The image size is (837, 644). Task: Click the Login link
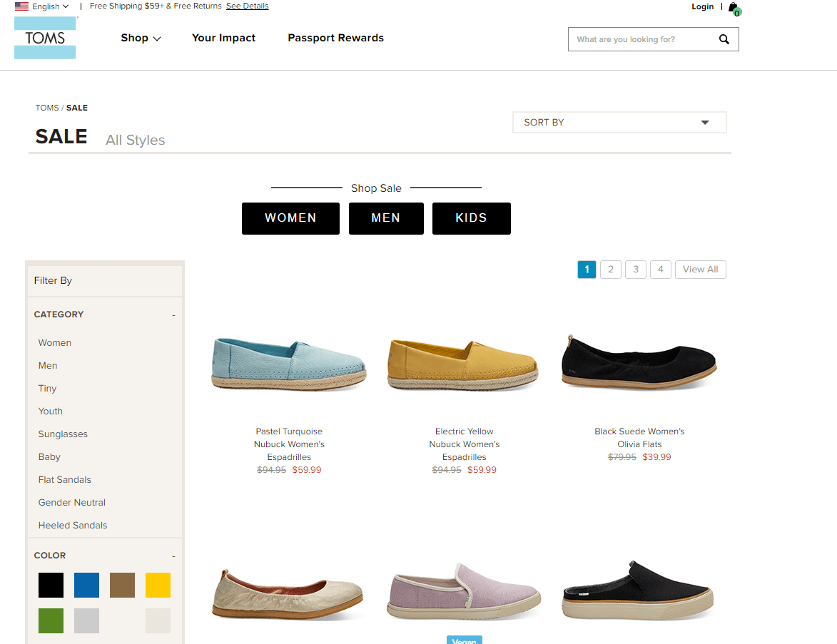point(702,6)
